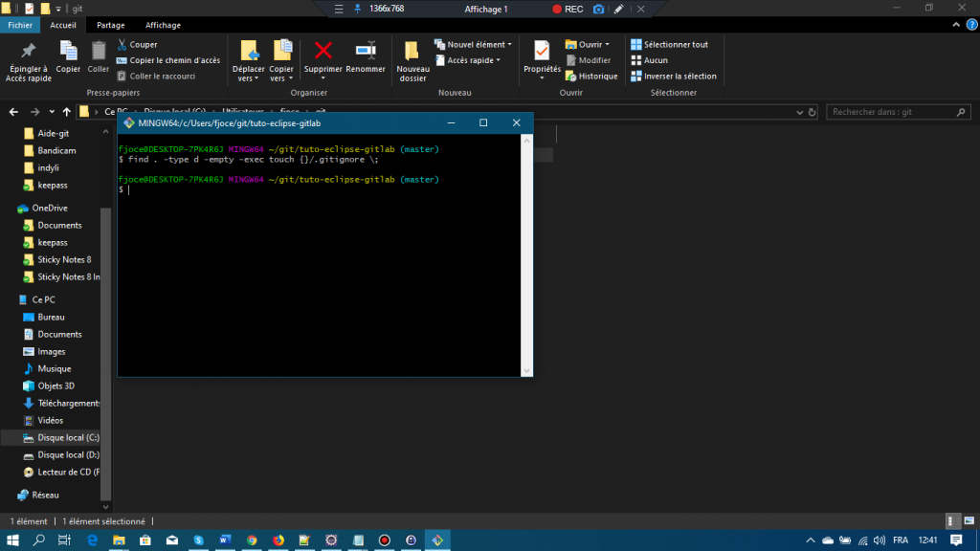Refresh the Explorer address bar location

(812, 112)
